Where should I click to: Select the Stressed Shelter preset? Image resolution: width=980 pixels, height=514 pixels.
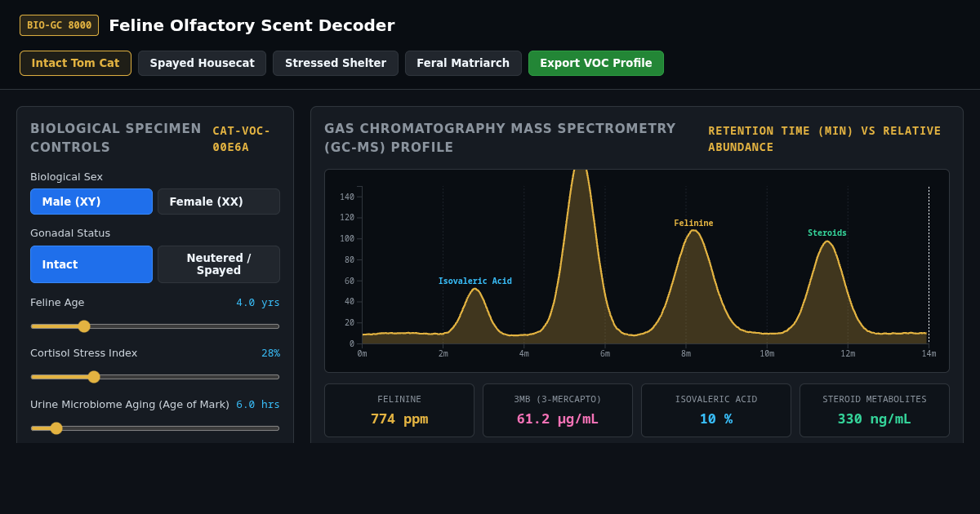coord(336,63)
